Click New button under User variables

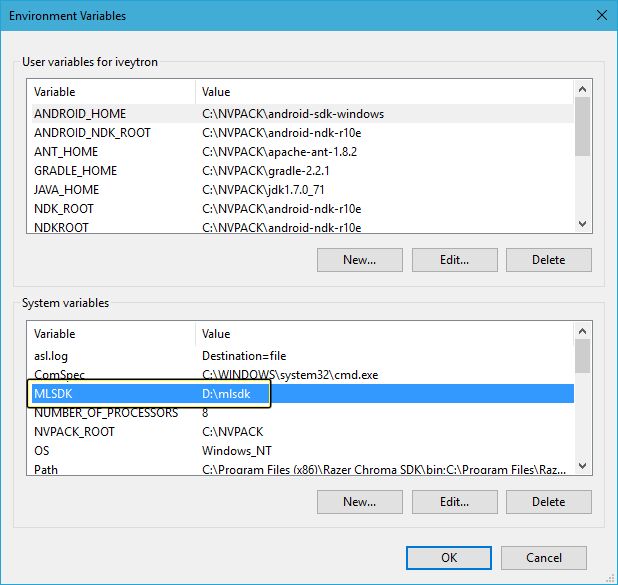pyautogui.click(x=360, y=260)
